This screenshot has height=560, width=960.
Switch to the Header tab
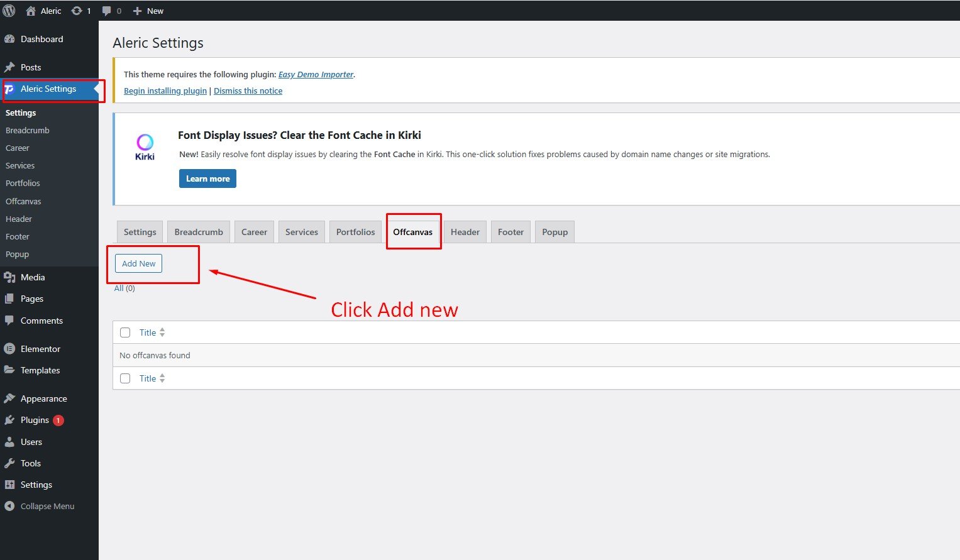click(465, 232)
